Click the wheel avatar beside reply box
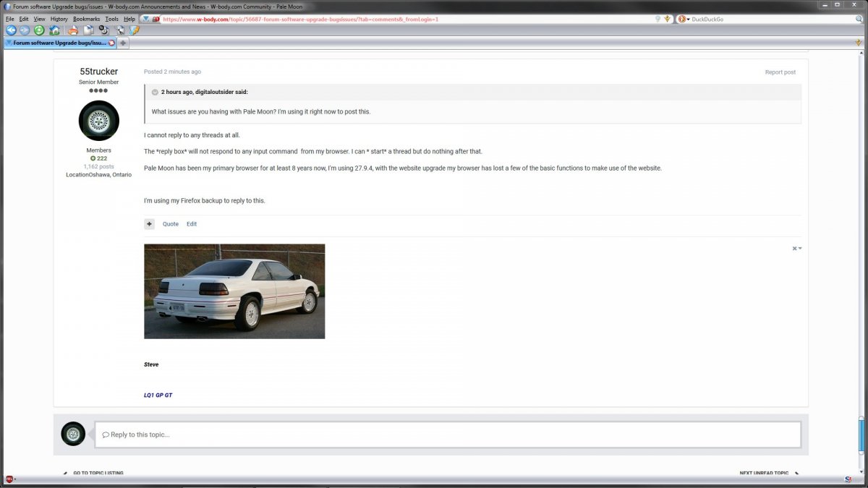Image resolution: width=868 pixels, height=488 pixels. (x=73, y=434)
